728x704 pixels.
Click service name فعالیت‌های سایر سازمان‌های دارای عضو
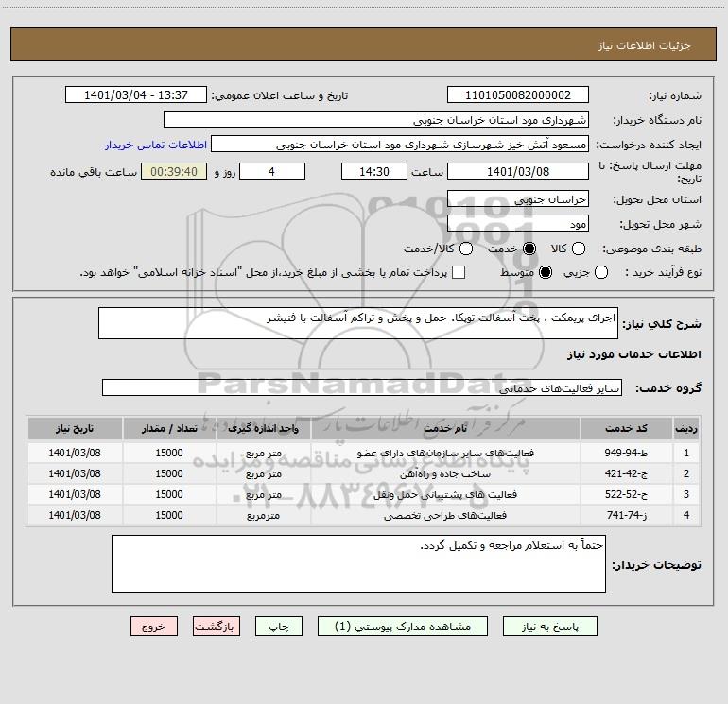coord(445,453)
